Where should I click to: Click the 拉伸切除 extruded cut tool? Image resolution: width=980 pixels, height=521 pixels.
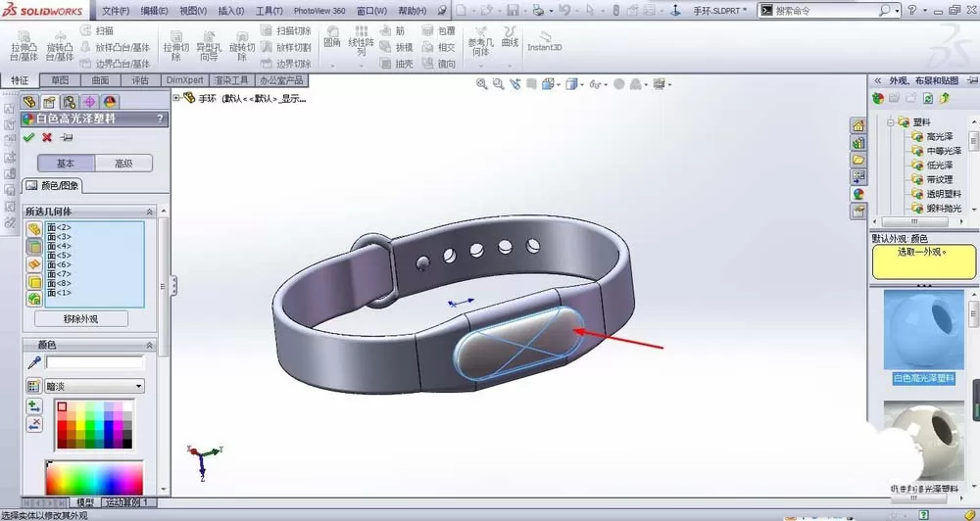[x=176, y=46]
